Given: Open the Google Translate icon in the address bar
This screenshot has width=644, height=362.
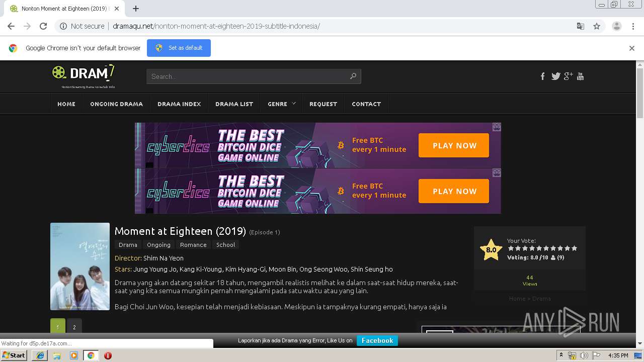Looking at the screenshot, I should (x=580, y=26).
